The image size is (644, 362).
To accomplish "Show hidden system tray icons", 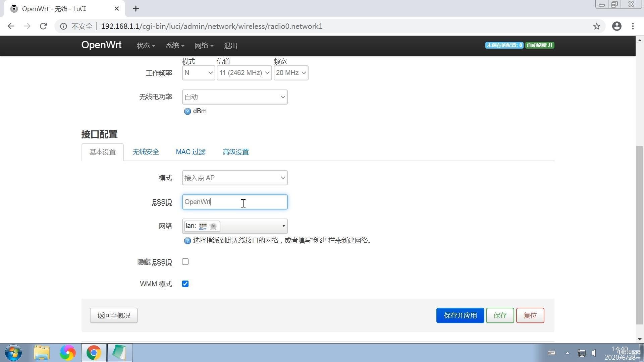I will pos(567,353).
